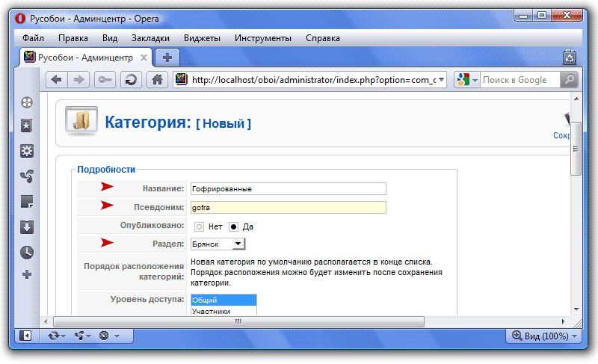
Task: Click the Back navigation arrow button
Action: tap(57, 80)
